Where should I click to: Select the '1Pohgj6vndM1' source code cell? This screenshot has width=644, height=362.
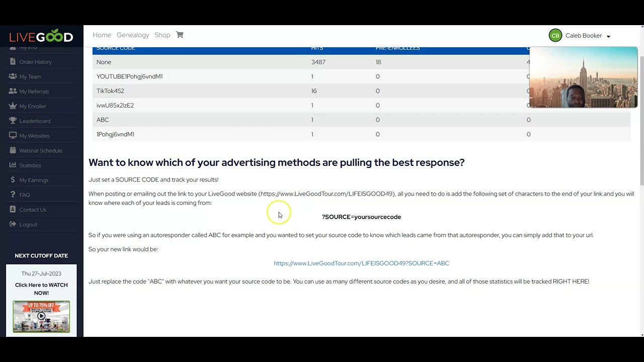115,134
